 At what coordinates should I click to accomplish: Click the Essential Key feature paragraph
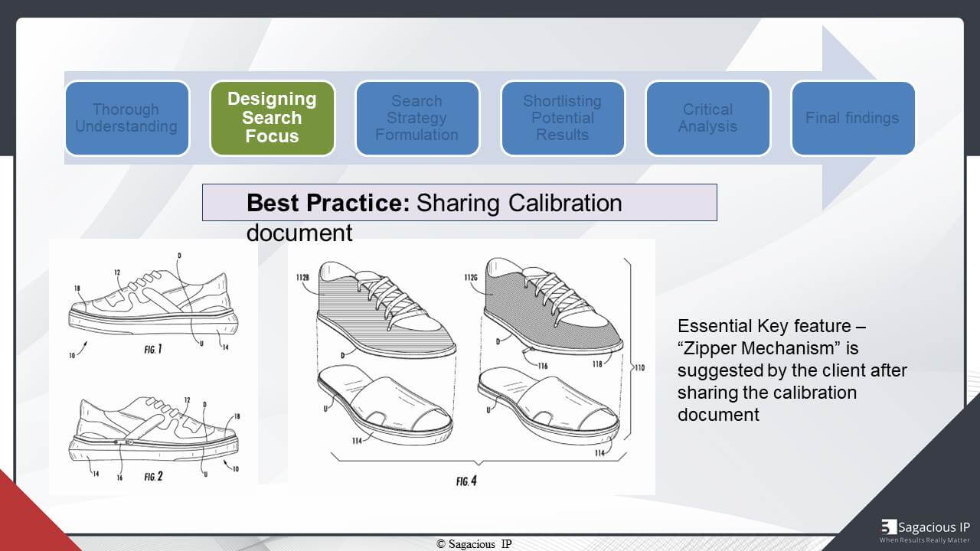(792, 370)
